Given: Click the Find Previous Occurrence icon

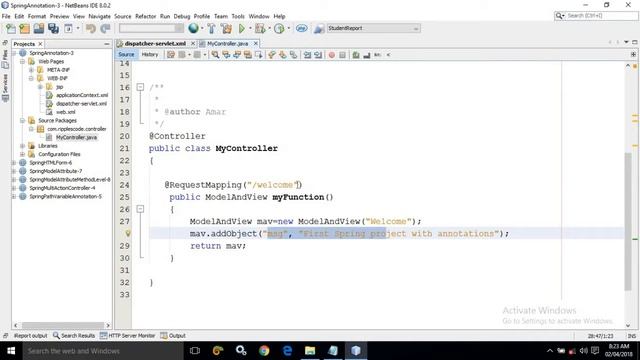Looking at the screenshot, I should pos(226,55).
